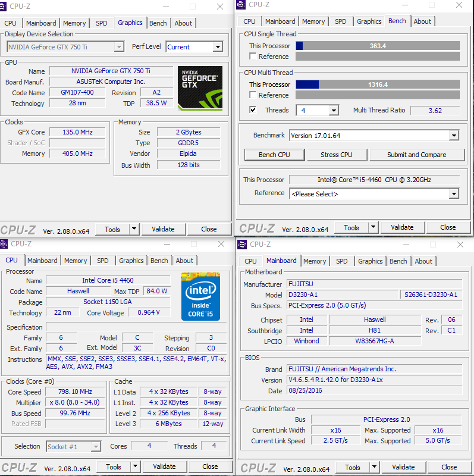Expand Tools arrow in Graphics window
The image size is (474, 476).
(x=134, y=229)
